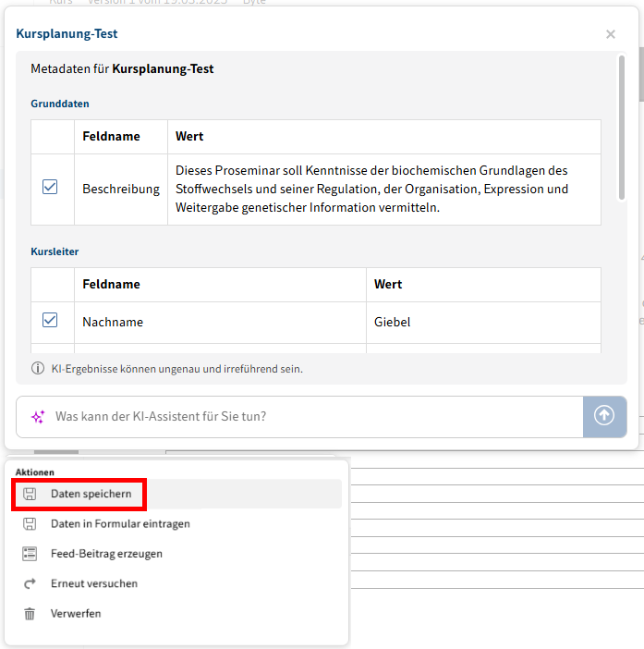Viewport: 644px width, 649px height.
Task: Click the save icon beside Daten speichern
Action: point(30,494)
